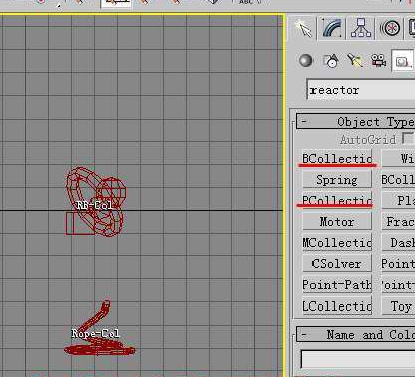Click the Pl button beside PCollectic
This screenshot has height=377, width=415.
click(x=398, y=200)
